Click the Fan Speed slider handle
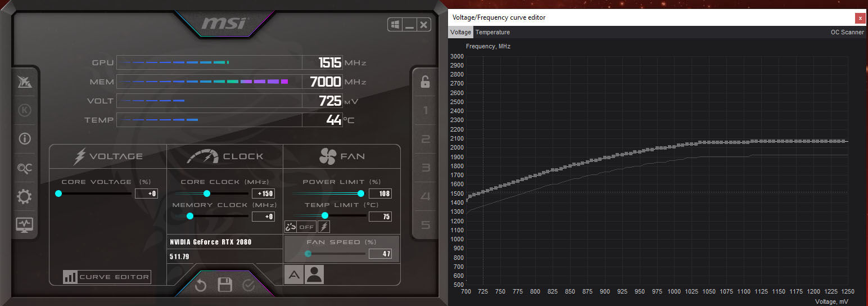The height and width of the screenshot is (306, 868). [x=308, y=254]
